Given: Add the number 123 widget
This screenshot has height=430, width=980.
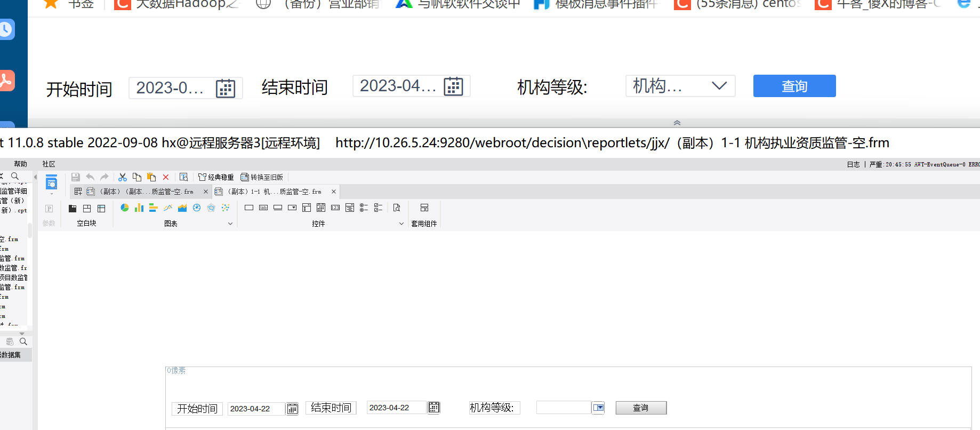Looking at the screenshot, I should 335,208.
